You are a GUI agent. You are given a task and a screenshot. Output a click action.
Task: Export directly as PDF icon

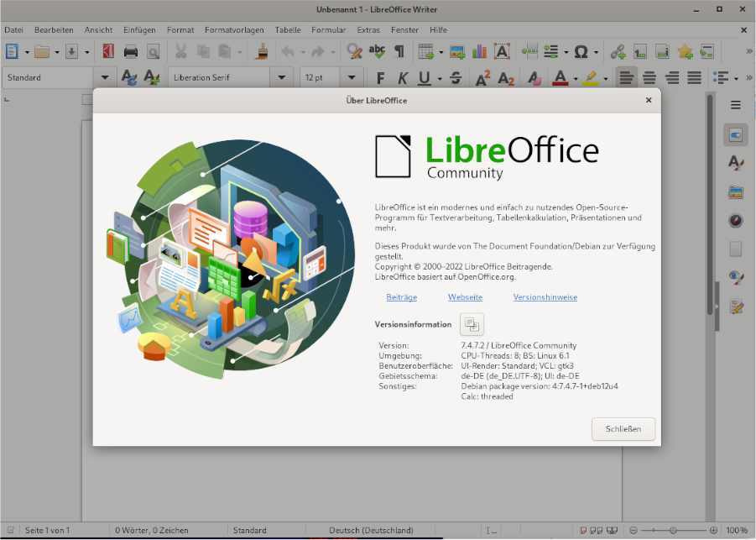[x=108, y=51]
